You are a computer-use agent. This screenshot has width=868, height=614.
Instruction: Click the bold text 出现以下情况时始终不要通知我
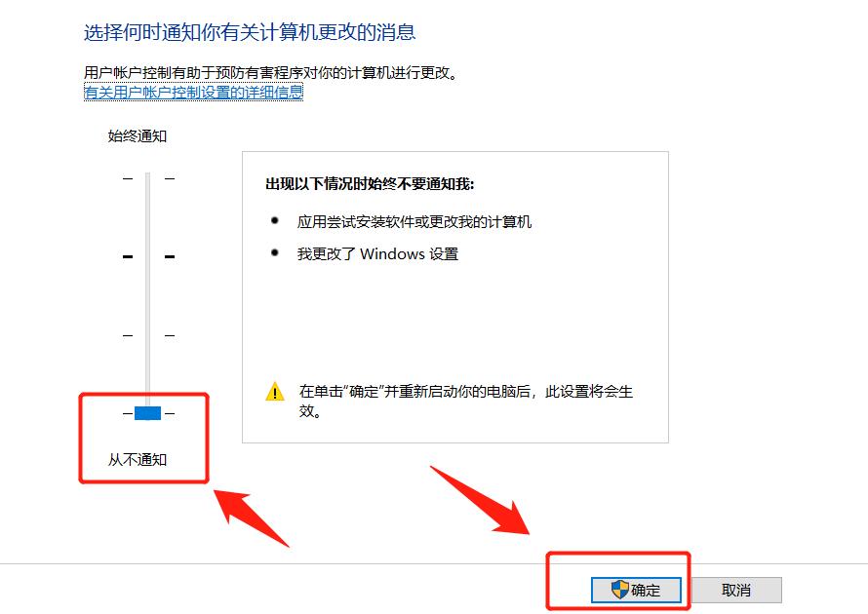[370, 183]
